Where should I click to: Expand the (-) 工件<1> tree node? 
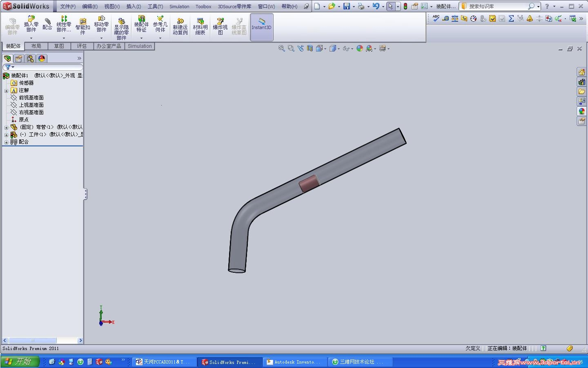pyautogui.click(x=6, y=135)
